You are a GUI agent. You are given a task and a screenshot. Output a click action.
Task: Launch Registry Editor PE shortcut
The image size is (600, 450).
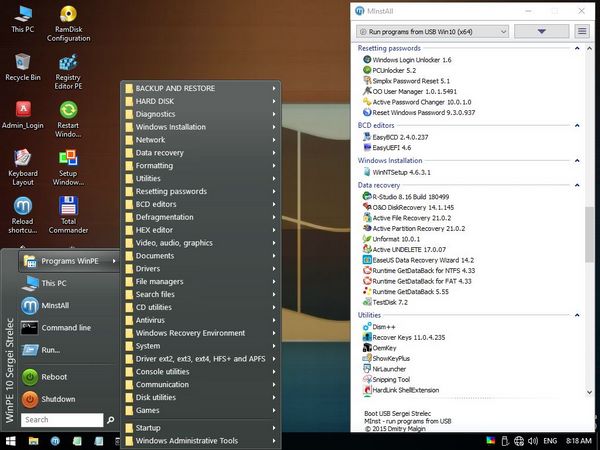click(x=68, y=64)
